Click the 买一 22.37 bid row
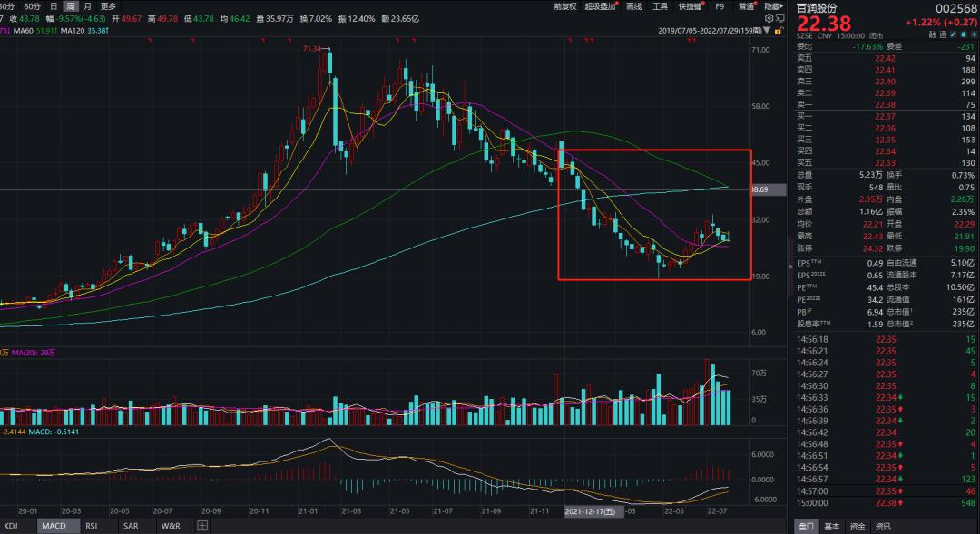 pyautogui.click(x=885, y=116)
